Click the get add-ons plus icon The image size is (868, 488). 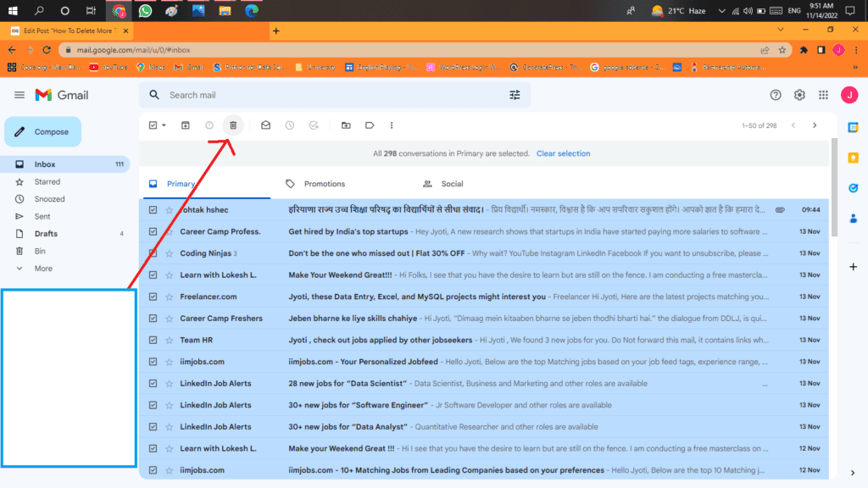pos(853,267)
